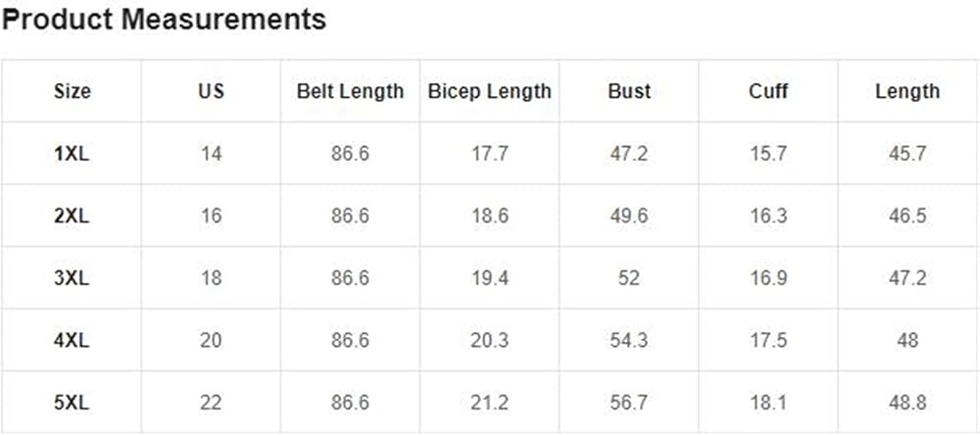Click the 3XL bust value 52
This screenshot has width=980, height=435.
pos(629,277)
